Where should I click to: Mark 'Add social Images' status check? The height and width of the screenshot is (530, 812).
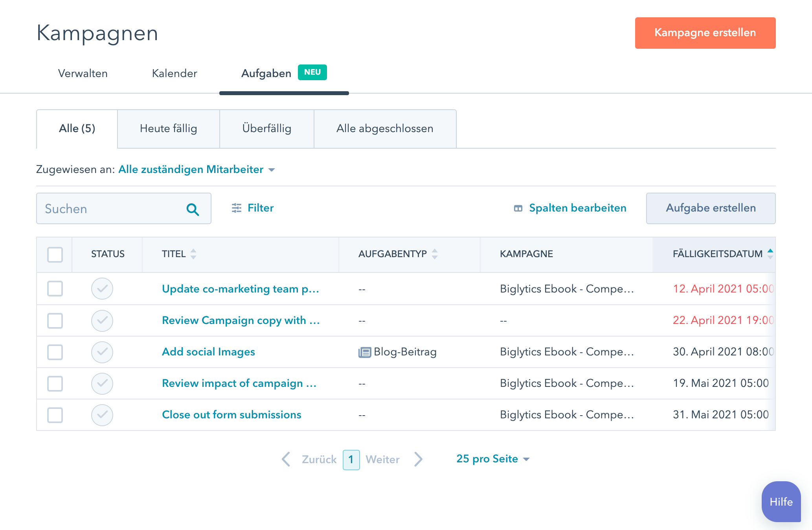[102, 352]
